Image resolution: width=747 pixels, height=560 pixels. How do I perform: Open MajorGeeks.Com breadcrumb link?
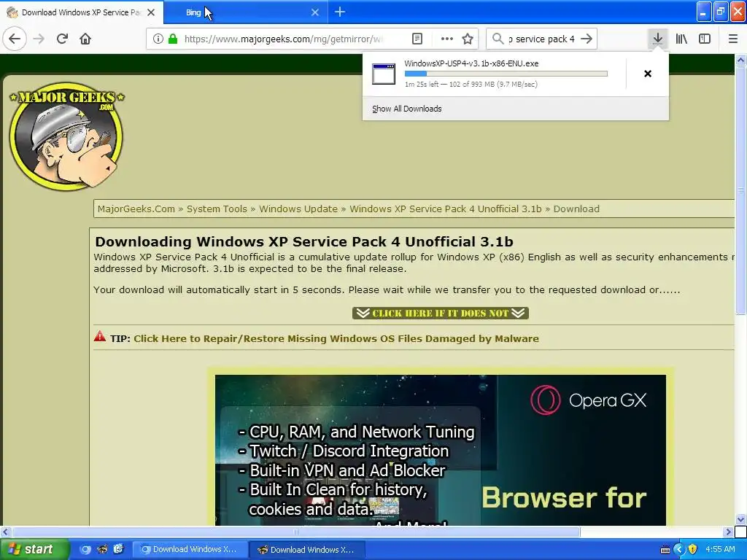(136, 209)
